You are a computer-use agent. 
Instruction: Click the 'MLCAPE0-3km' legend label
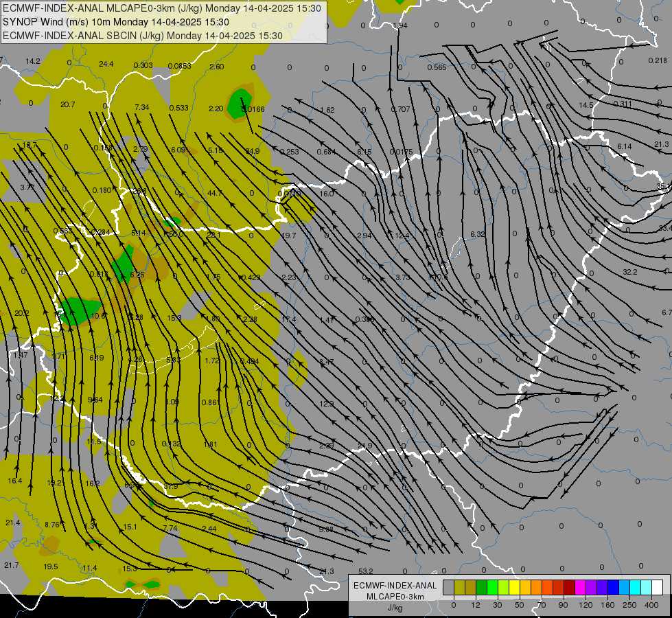pos(395,597)
